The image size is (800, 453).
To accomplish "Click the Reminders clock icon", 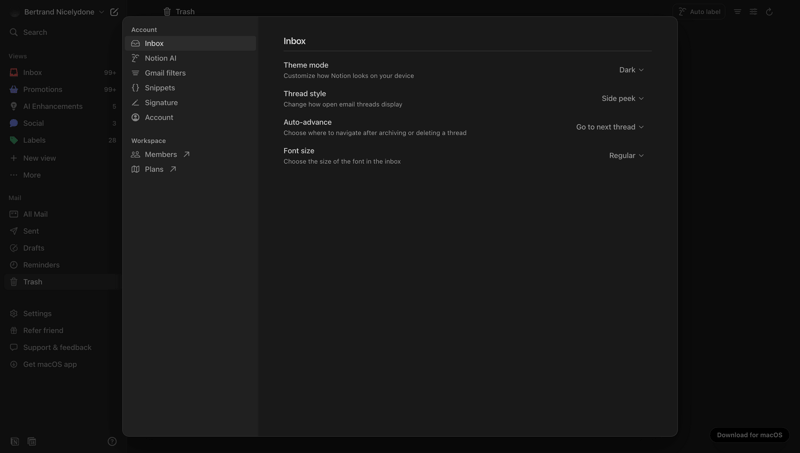I will 14,265.
